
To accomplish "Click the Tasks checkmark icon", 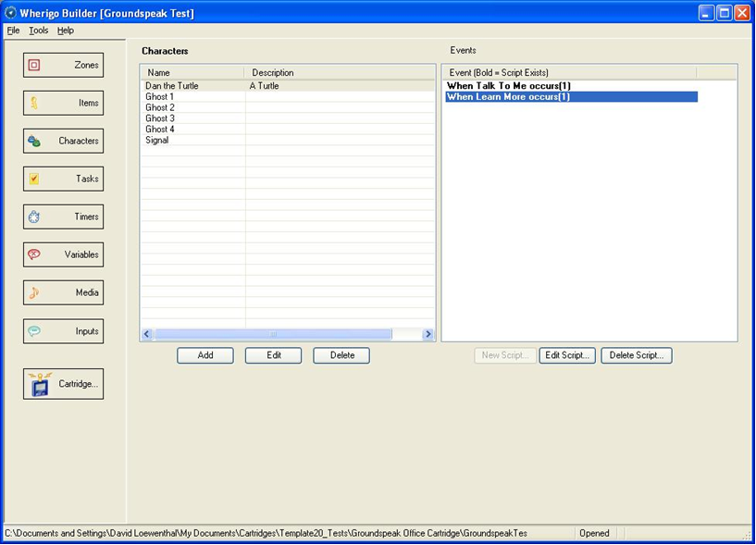I will tap(33, 179).
